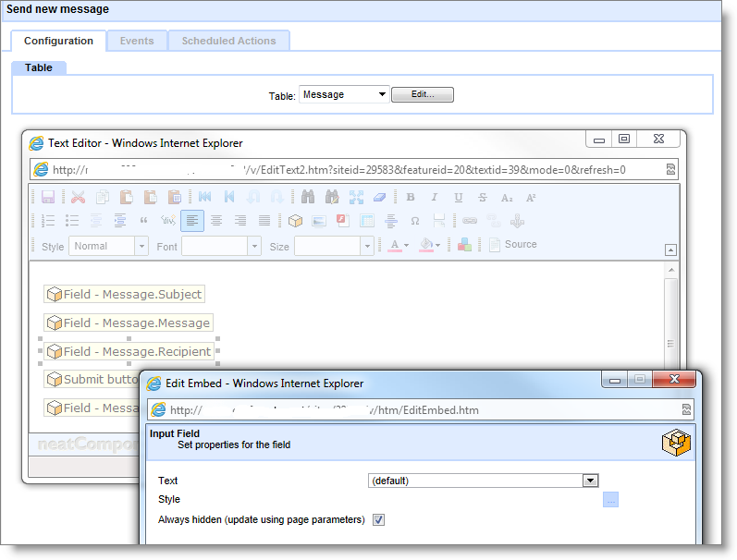The height and width of the screenshot is (560, 737).
Task: Click the Find binoculars icon
Action: [x=308, y=197]
